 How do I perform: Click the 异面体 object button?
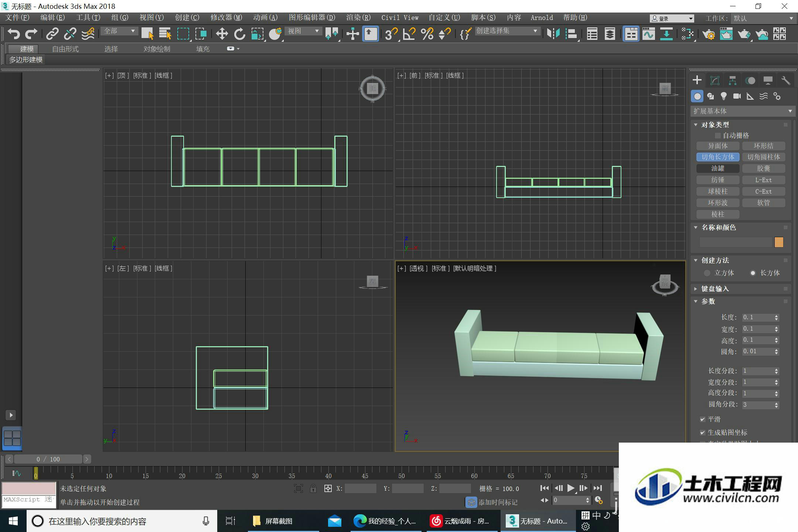pos(717,146)
